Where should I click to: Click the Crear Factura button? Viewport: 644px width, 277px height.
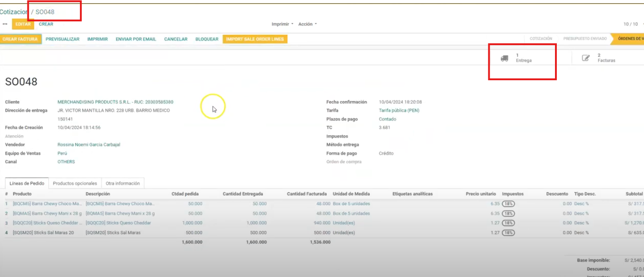[21, 39]
